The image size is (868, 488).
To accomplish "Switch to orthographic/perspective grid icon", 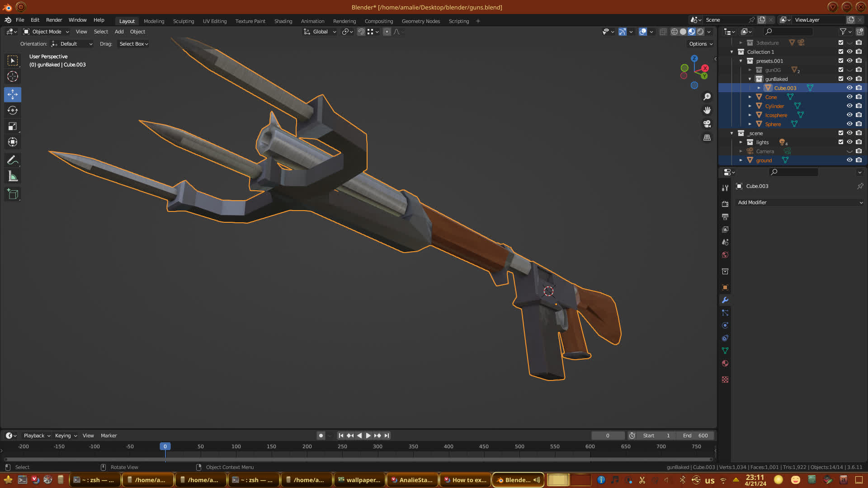I will 707,138.
